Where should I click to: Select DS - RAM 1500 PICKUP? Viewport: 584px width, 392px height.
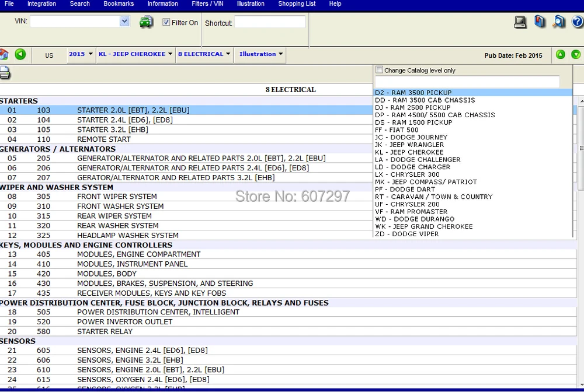(x=472, y=123)
